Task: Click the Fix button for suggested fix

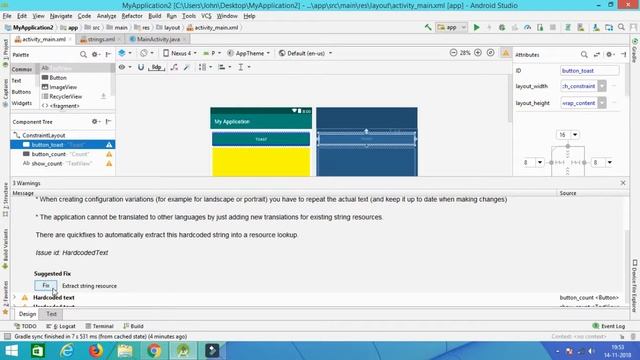Action: click(46, 286)
